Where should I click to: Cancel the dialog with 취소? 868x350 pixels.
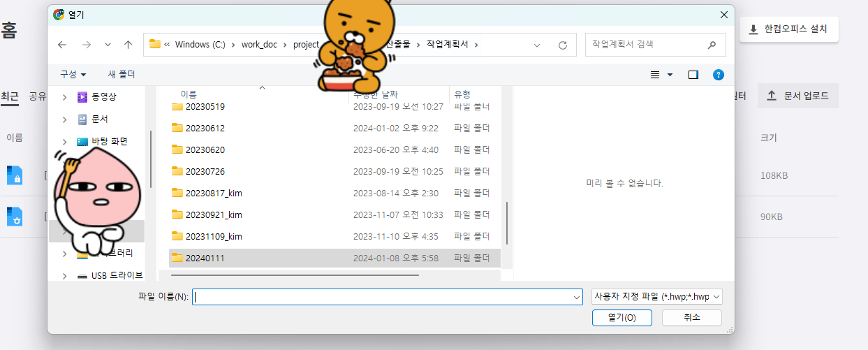click(x=691, y=318)
